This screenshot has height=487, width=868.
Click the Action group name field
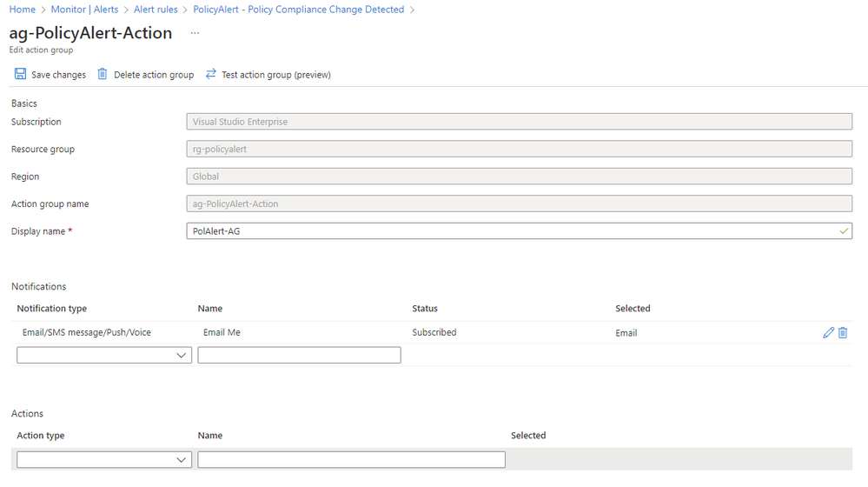[x=520, y=203]
